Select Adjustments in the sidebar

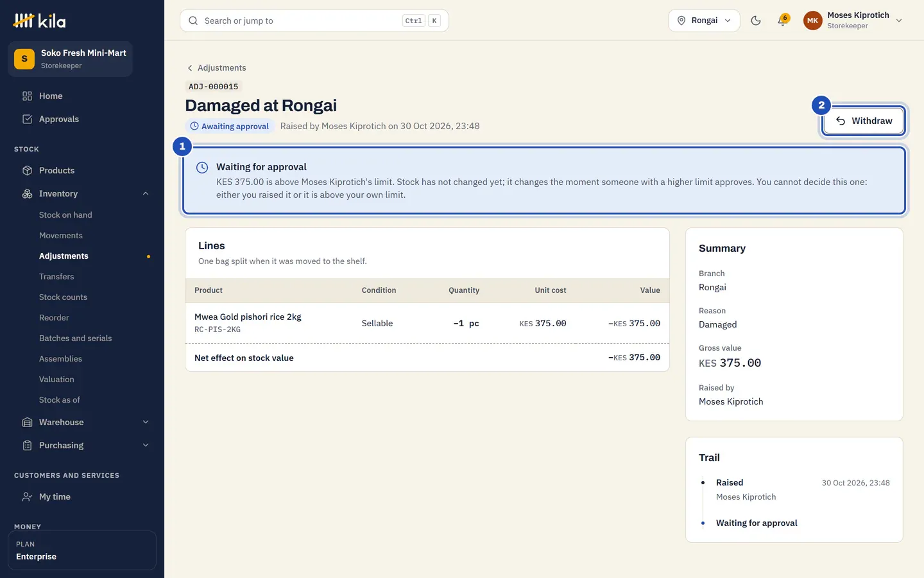(64, 256)
